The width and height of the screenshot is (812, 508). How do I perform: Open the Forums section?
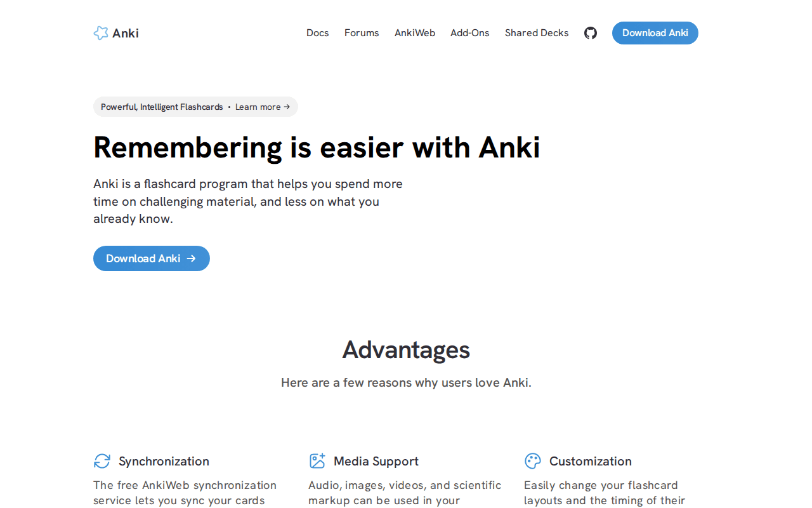point(362,32)
